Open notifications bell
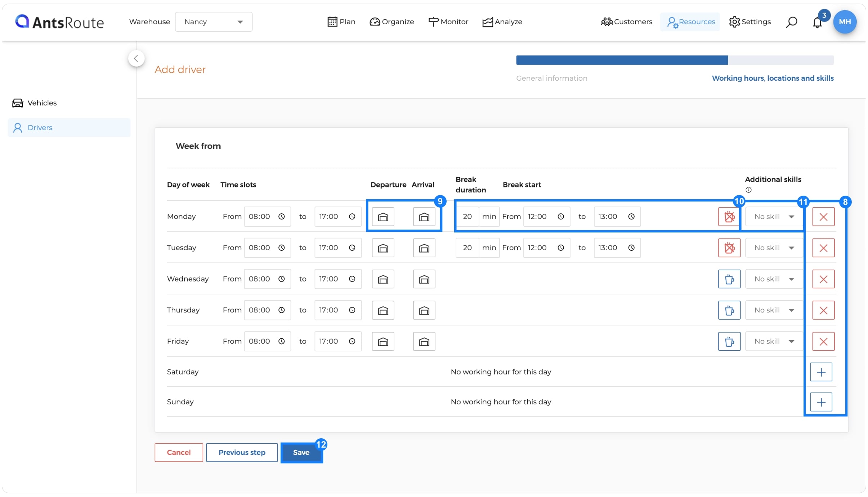Image resolution: width=868 pixels, height=497 pixels. point(817,22)
